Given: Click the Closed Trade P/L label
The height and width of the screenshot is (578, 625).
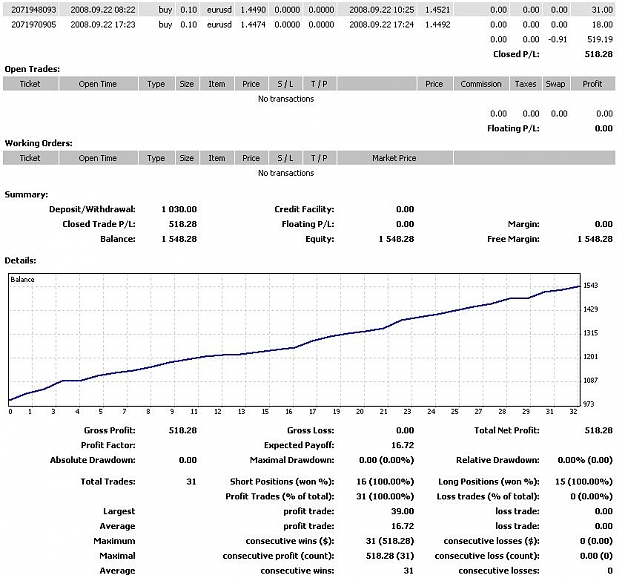Looking at the screenshot, I should tap(99, 224).
